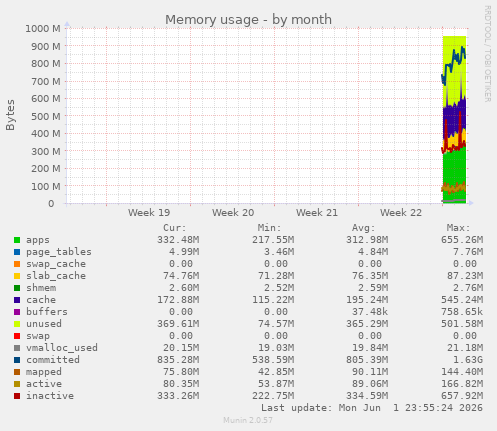Click the active max value 166.82M

(x=462, y=384)
